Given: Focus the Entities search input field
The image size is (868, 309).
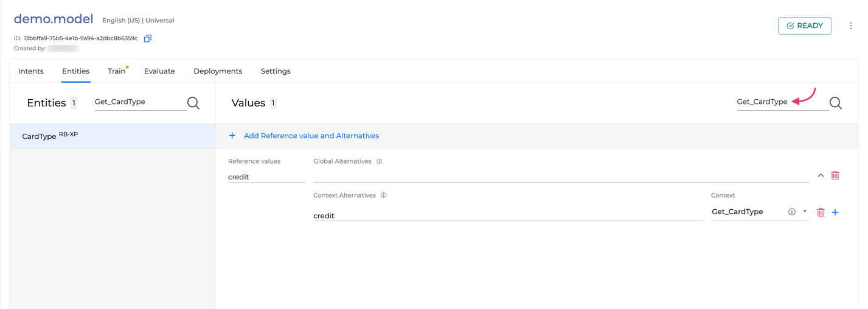Looking at the screenshot, I should point(140,102).
